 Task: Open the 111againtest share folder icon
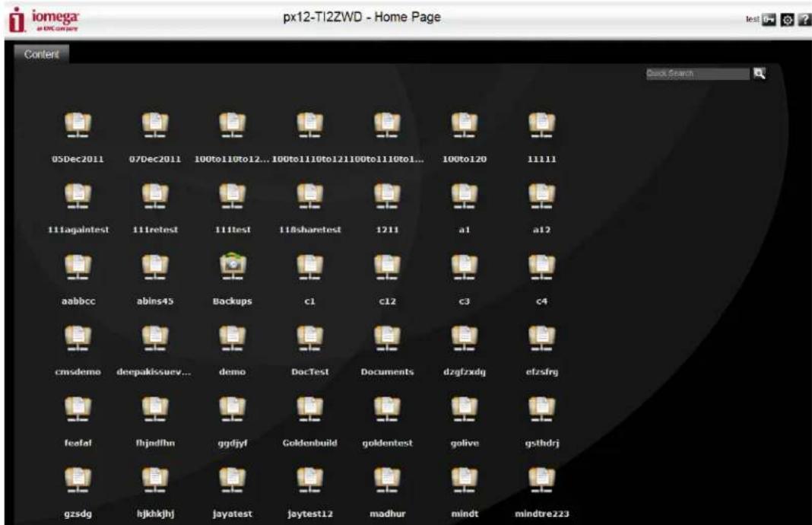pos(78,196)
